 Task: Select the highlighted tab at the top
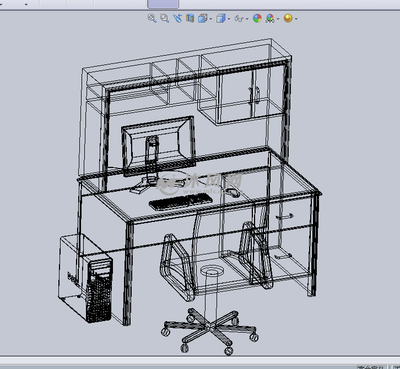tap(163, 4)
